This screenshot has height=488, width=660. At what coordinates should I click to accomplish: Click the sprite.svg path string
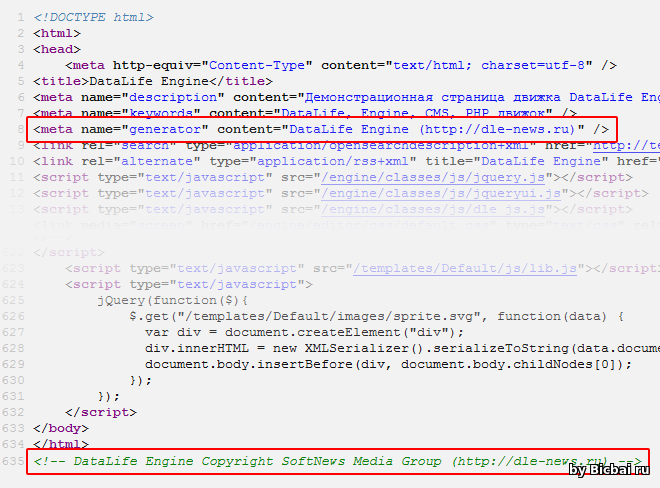[x=329, y=316]
